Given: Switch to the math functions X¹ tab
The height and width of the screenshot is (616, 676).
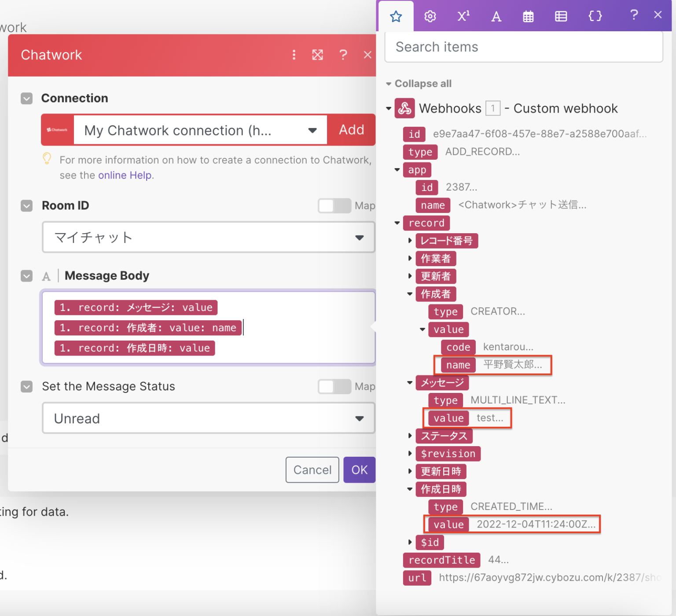Looking at the screenshot, I should (x=463, y=16).
